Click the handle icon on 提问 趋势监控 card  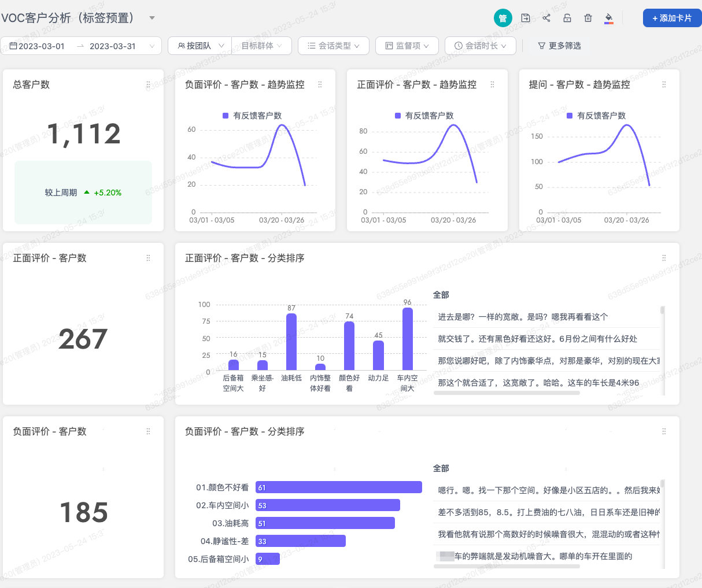point(664,84)
